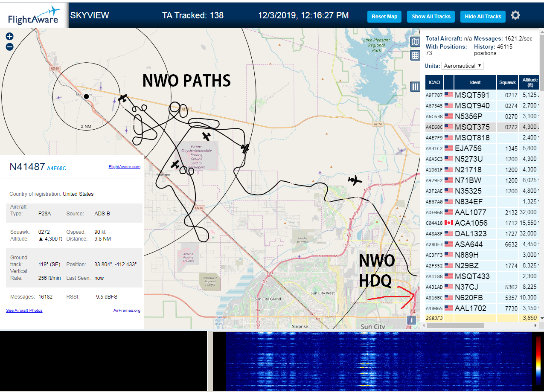Select the 2683F3 highlighted row
Viewport: 544px width, 392px height.
[482, 318]
